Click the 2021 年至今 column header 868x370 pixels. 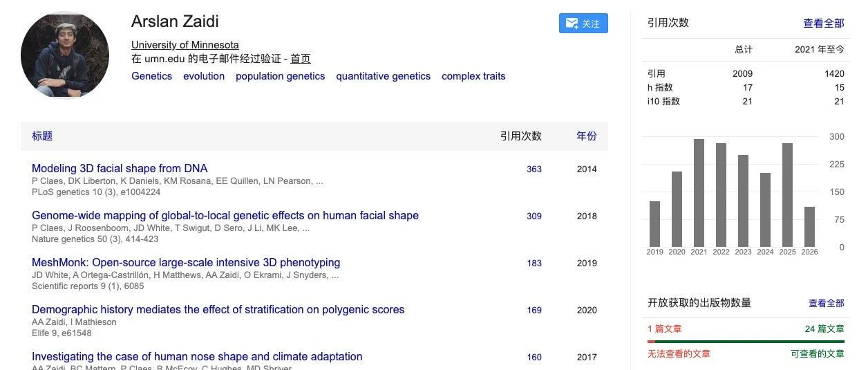click(820, 50)
